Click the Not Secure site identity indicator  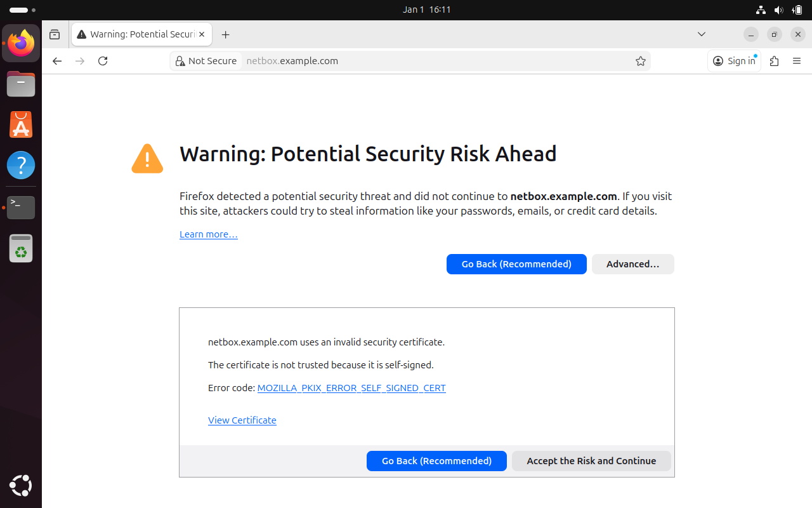[x=206, y=61]
